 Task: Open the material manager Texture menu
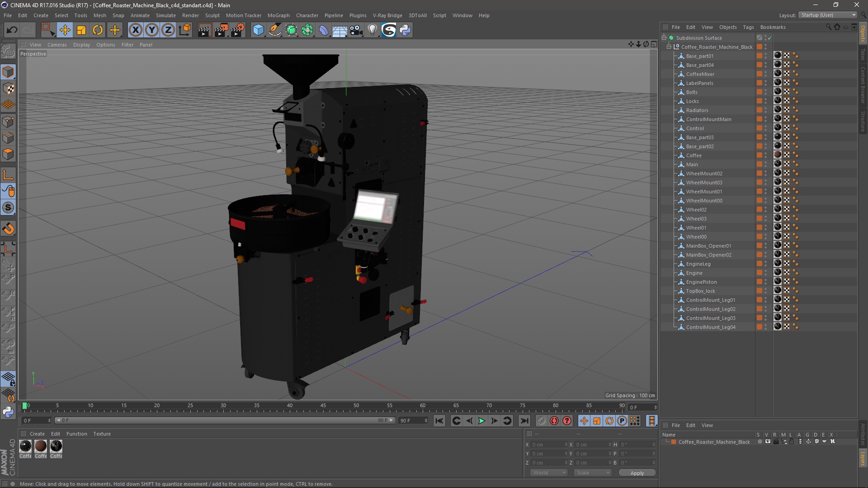click(x=102, y=434)
